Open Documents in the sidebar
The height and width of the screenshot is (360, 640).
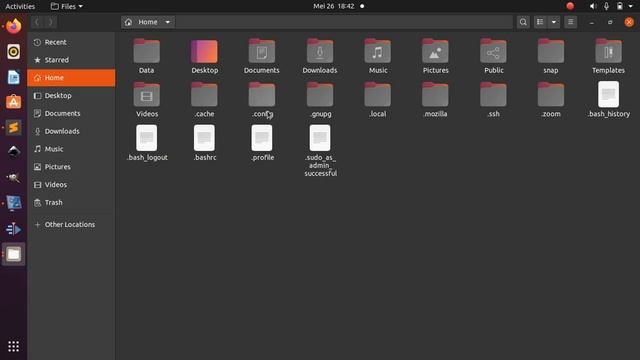click(71, 113)
